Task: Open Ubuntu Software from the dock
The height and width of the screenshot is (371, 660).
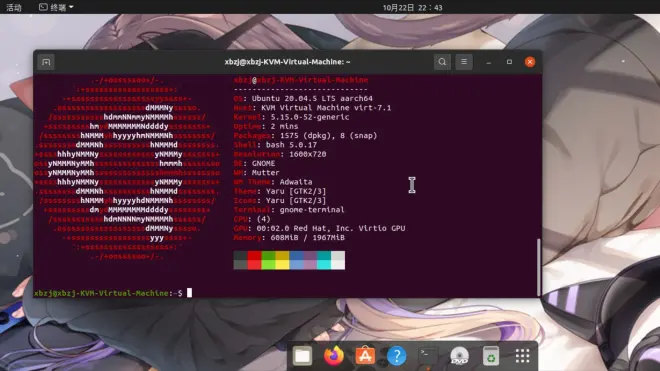Action: click(365, 356)
